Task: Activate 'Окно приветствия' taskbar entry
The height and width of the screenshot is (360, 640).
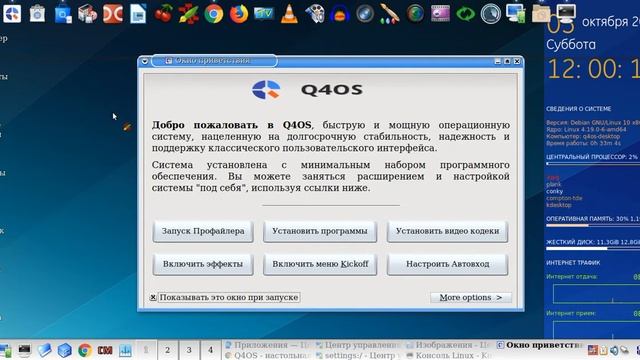Action: coord(540,345)
